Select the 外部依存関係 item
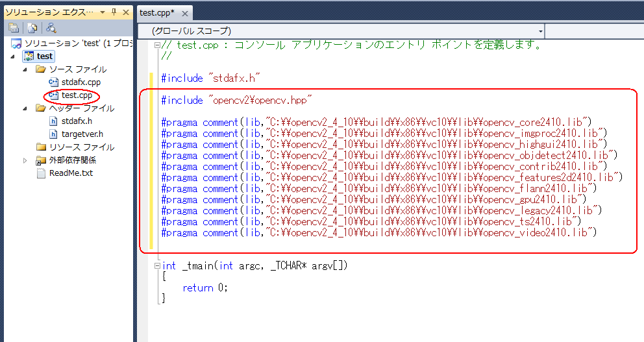 click(66, 160)
